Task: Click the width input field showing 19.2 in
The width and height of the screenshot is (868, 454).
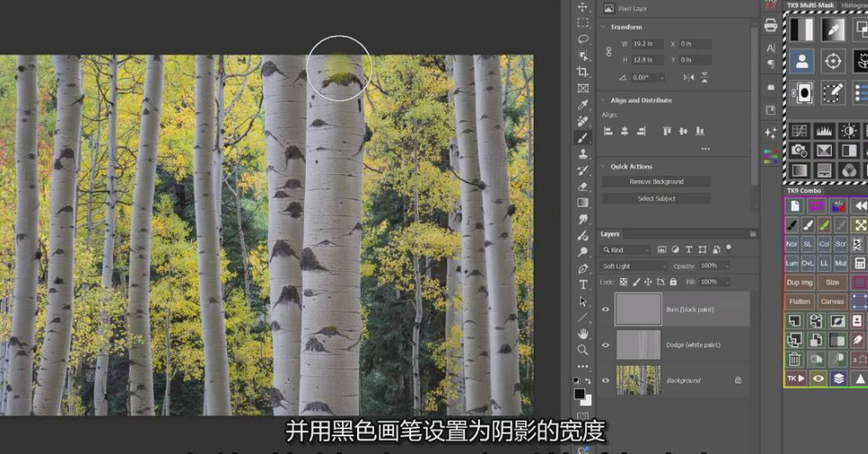Action: [643, 43]
